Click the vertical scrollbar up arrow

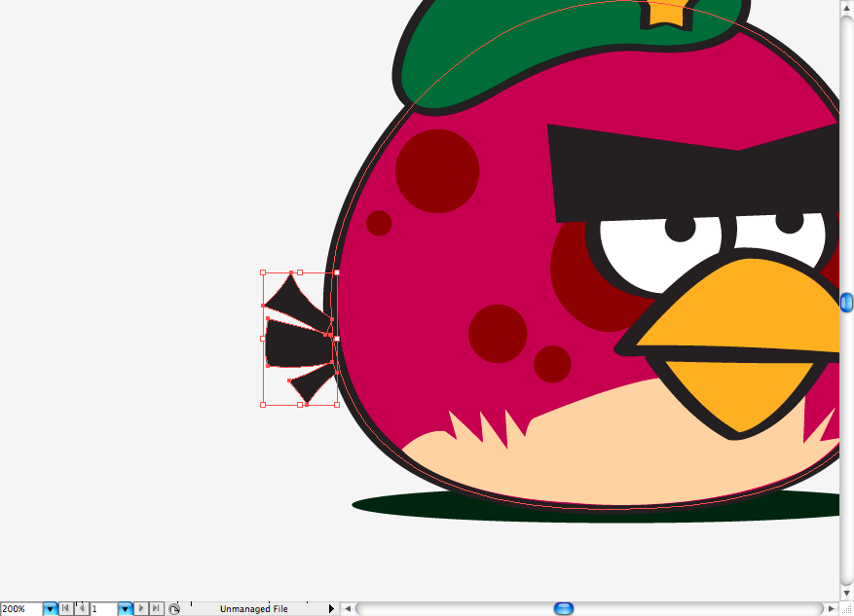[x=846, y=8]
